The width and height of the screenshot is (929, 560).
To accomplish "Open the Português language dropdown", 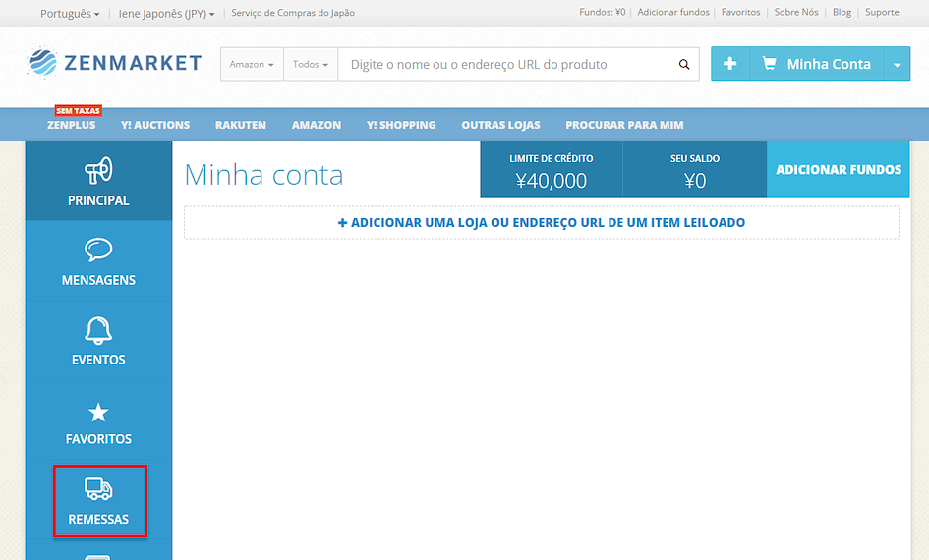I will (x=70, y=13).
